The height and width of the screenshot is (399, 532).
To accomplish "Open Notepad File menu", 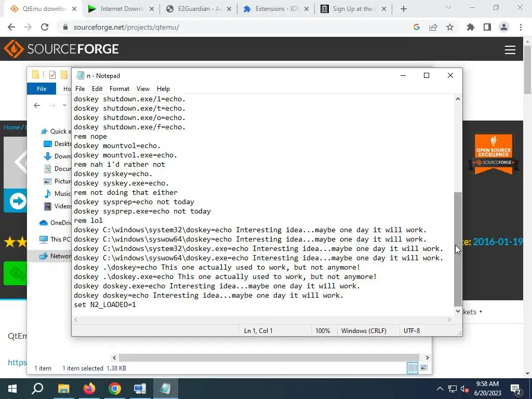I will tap(80, 89).
